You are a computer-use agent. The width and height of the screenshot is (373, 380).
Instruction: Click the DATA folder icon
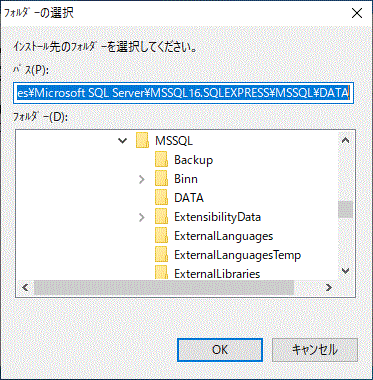click(x=161, y=198)
